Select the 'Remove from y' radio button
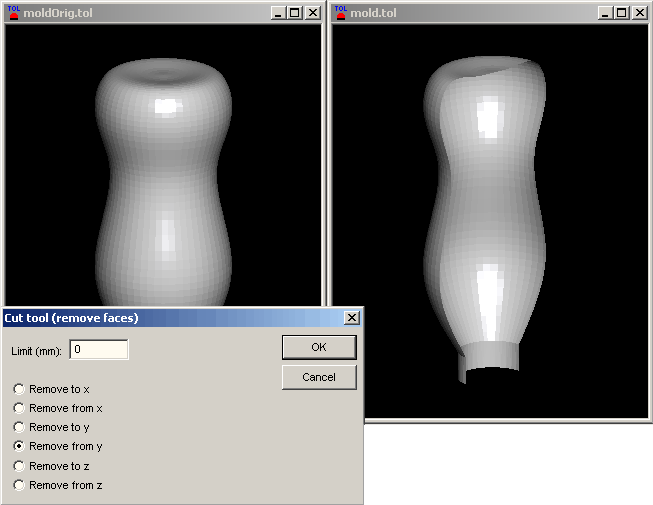 coord(19,446)
